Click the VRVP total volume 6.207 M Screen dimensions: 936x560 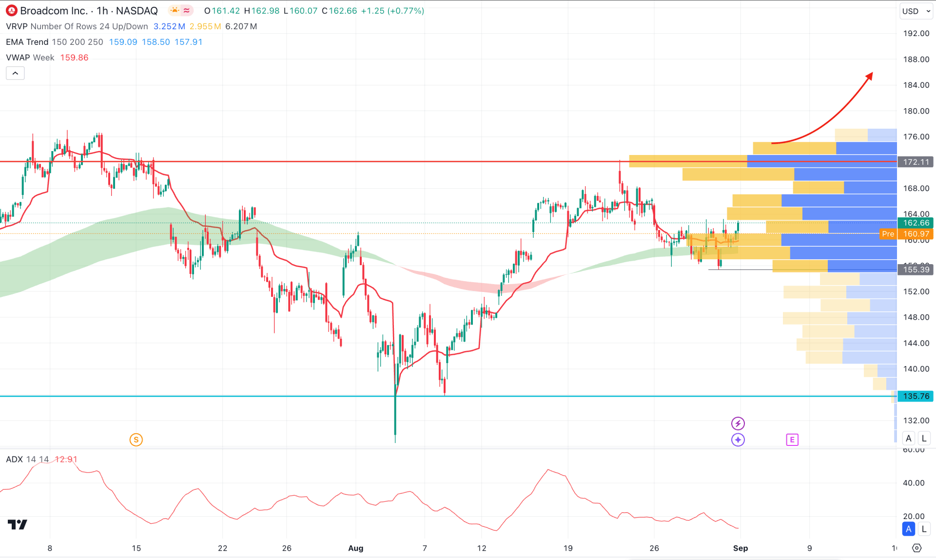coord(241,26)
